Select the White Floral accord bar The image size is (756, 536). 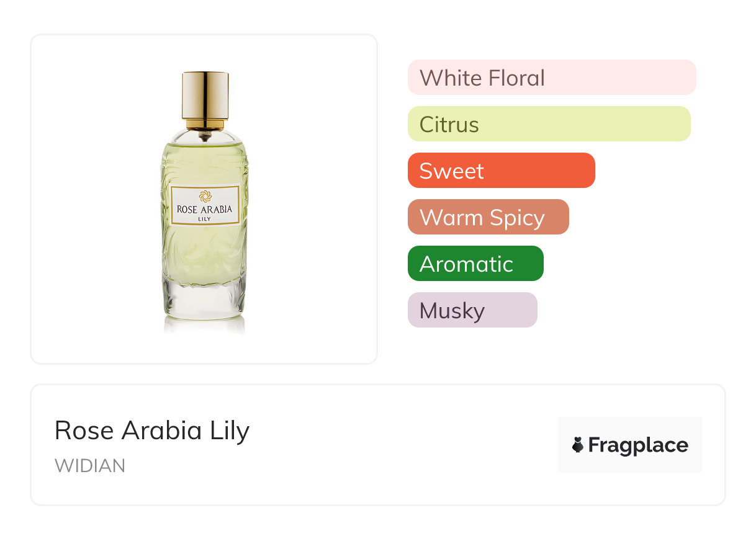(551, 78)
